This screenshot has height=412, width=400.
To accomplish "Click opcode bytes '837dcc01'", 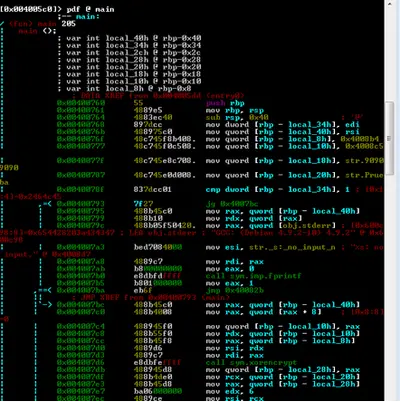I will pyautogui.click(x=153, y=189).
